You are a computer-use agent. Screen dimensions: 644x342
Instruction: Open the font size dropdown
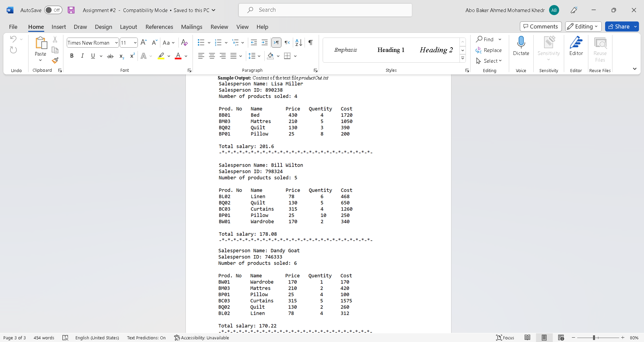(135, 43)
